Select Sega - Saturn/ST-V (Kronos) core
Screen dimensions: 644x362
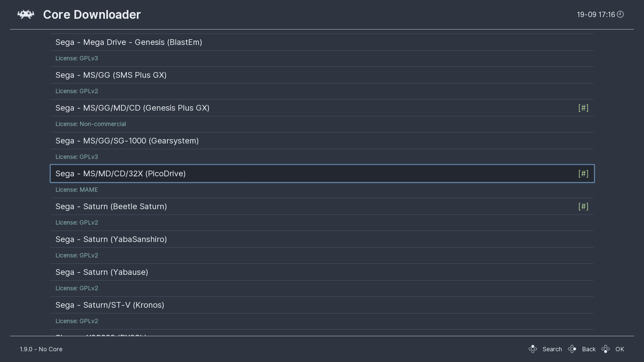(322, 305)
